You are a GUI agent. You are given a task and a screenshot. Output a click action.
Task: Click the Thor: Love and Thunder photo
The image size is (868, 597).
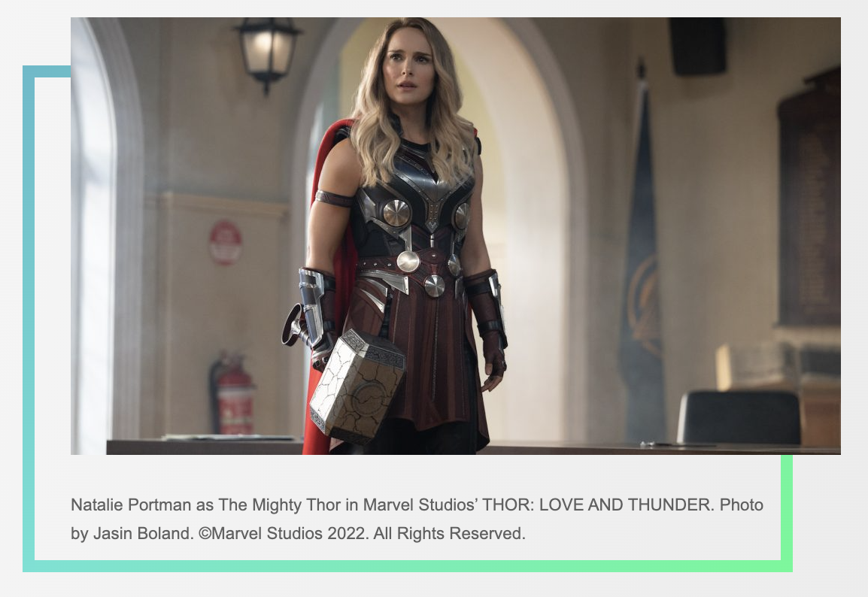[456, 235]
